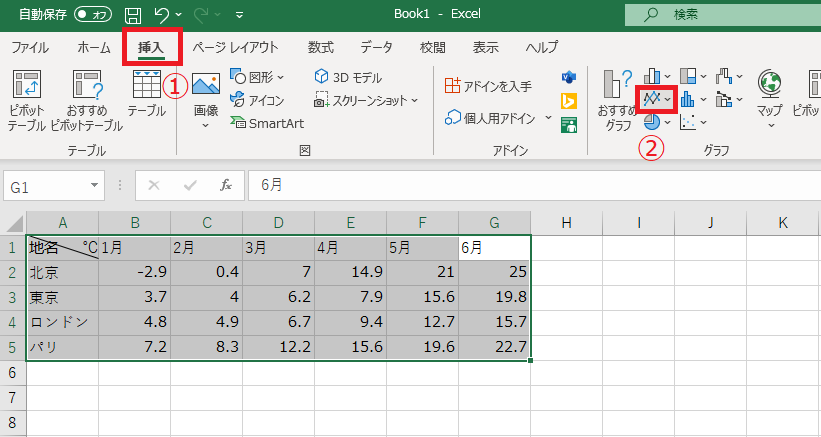Insert a line chart from the ribbon
Viewport: 821px width, 437px height.
pyautogui.click(x=657, y=99)
